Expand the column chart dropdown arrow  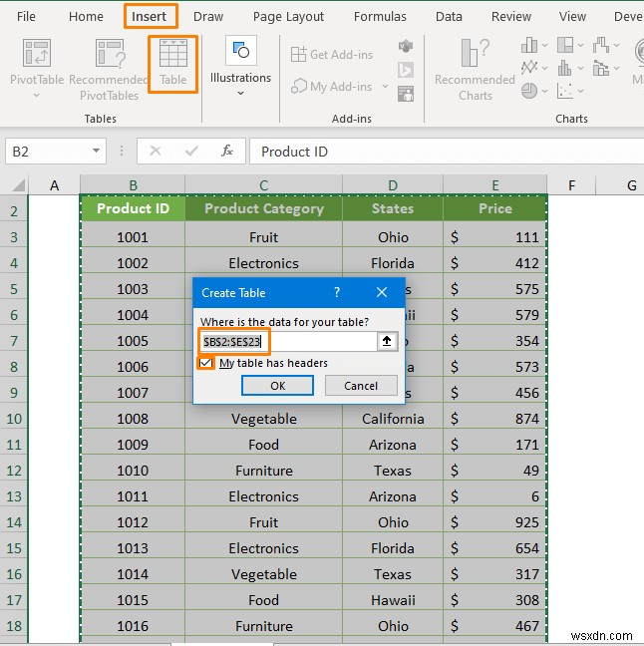544,45
